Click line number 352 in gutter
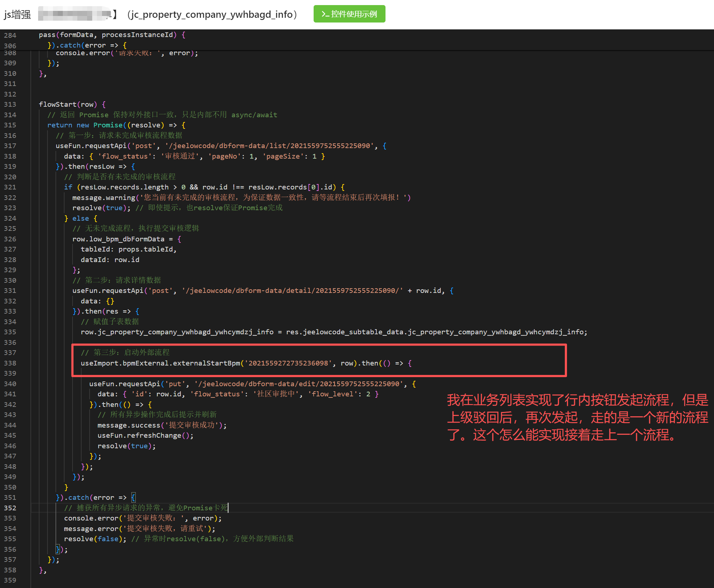Viewport: 714px width, 588px height. click(x=10, y=508)
